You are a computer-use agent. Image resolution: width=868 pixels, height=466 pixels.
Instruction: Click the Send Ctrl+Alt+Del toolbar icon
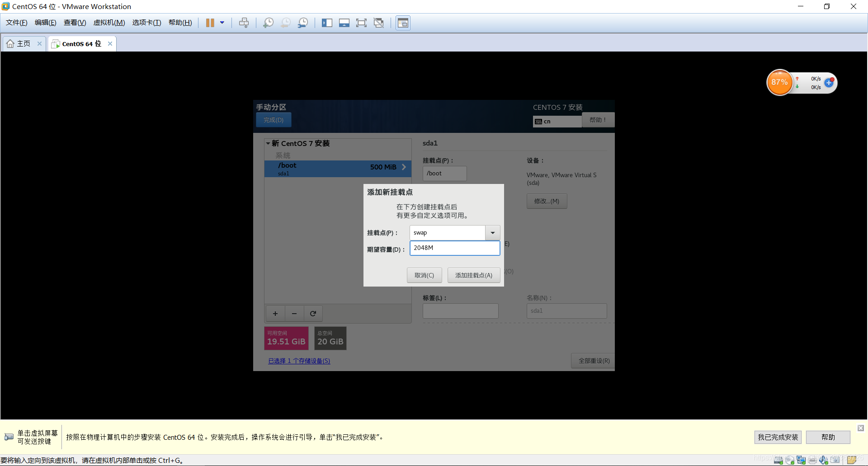(x=244, y=23)
